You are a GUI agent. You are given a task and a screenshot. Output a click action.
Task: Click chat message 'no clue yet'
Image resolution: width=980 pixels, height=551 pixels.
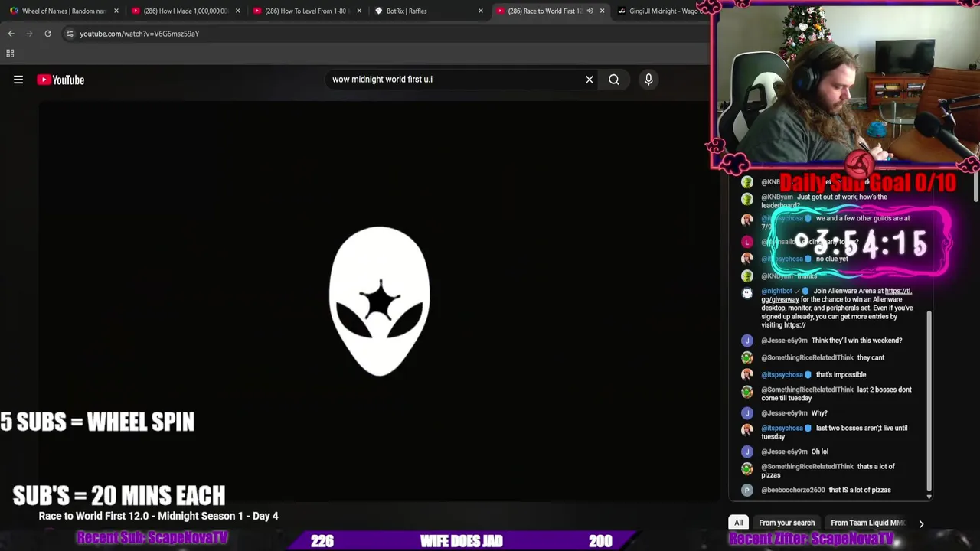[831, 259]
